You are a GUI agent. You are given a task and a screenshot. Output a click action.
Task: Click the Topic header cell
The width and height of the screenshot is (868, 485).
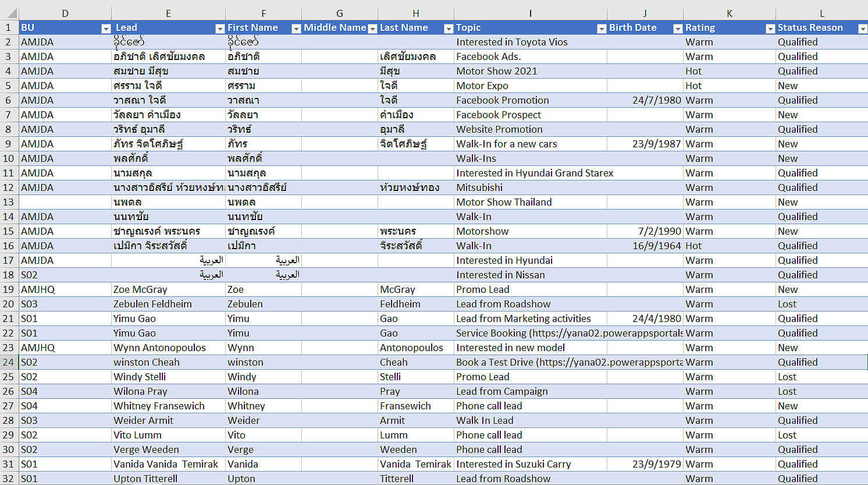[x=530, y=27]
